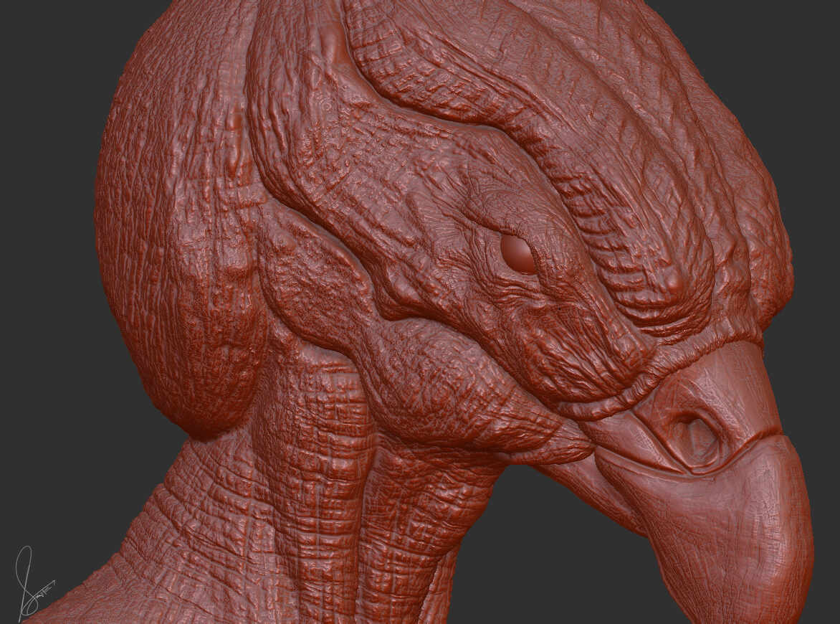This screenshot has height=624, width=840.
Task: Click the creature's eye on the sculpt
Action: point(517,252)
